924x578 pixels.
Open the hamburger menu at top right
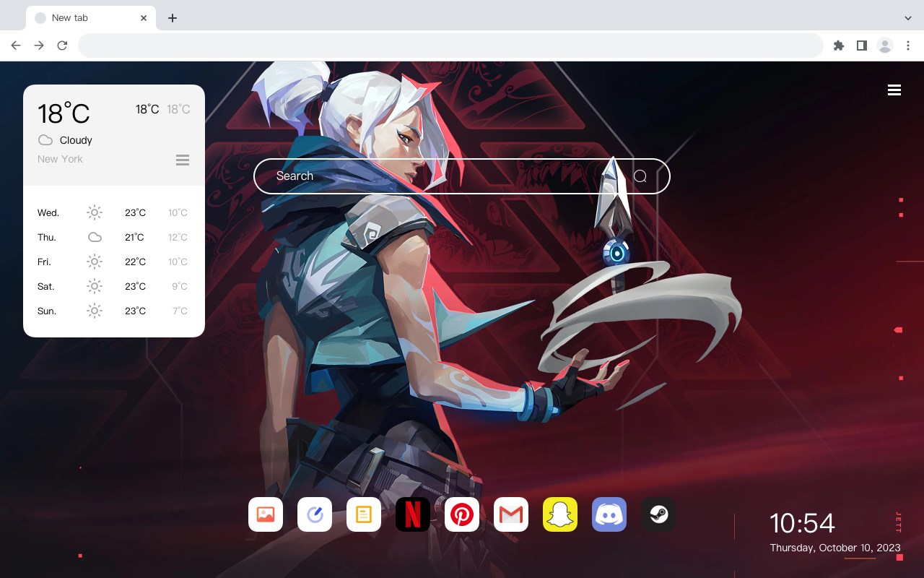tap(894, 90)
